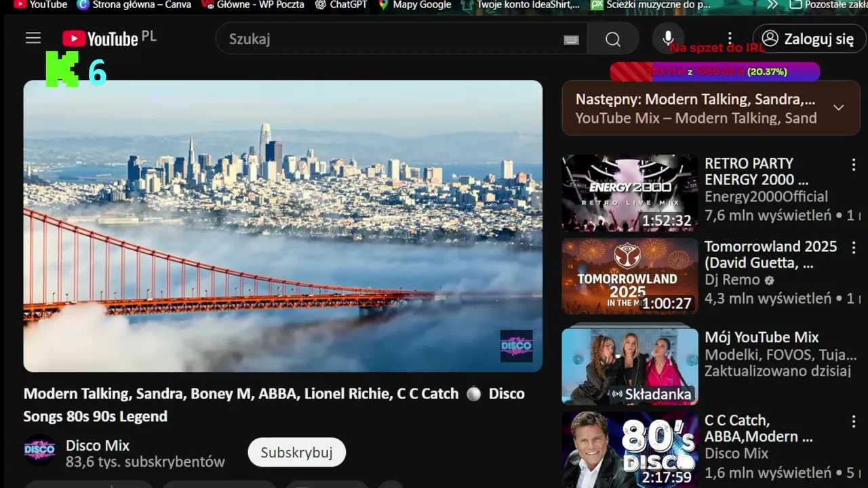This screenshot has width=868, height=488.
Task: Open the YouTube hamburger guide menu
Action: 33,39
